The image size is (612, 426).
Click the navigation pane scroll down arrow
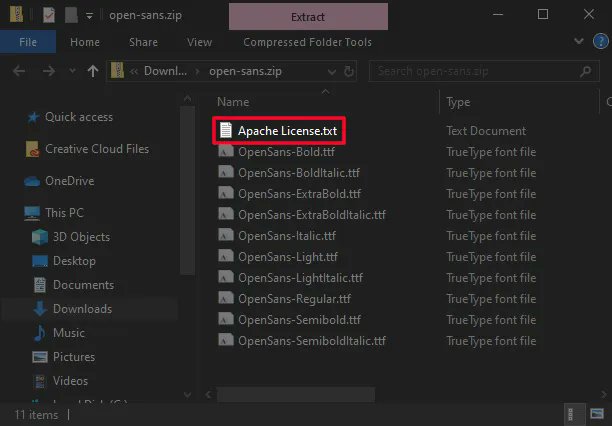(x=188, y=394)
